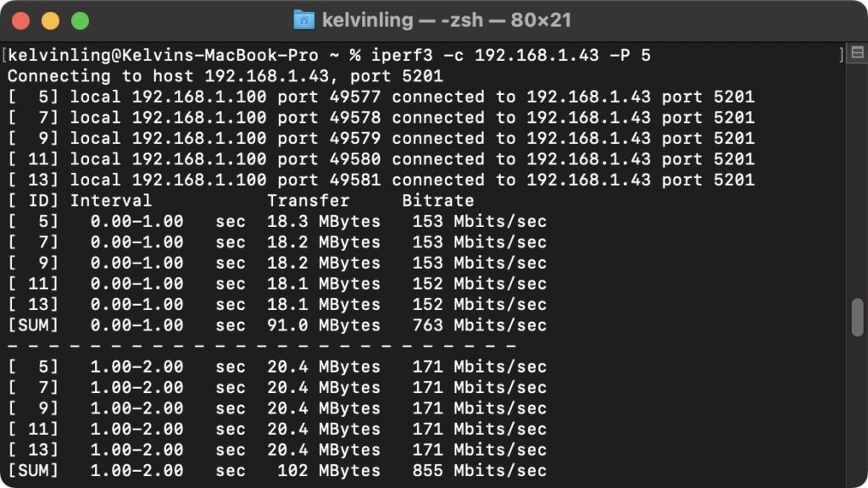Close the terminal window with red button
This screenshot has height=488, width=868.
pyautogui.click(x=21, y=21)
